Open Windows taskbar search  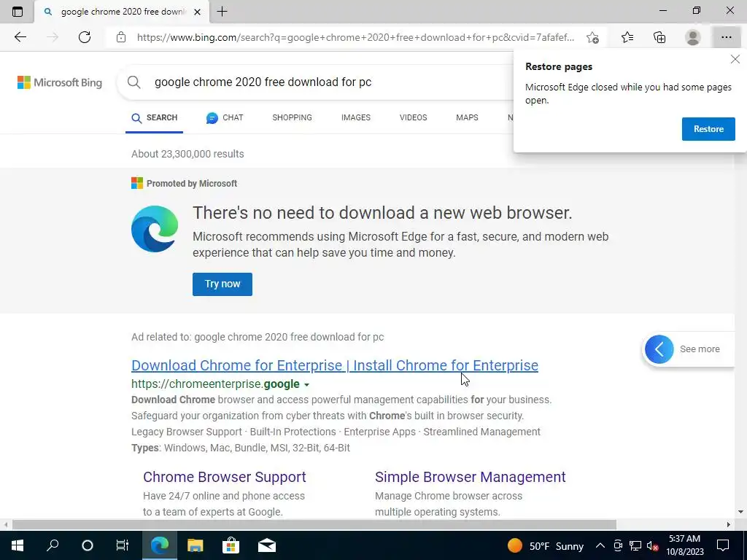[x=53, y=545]
